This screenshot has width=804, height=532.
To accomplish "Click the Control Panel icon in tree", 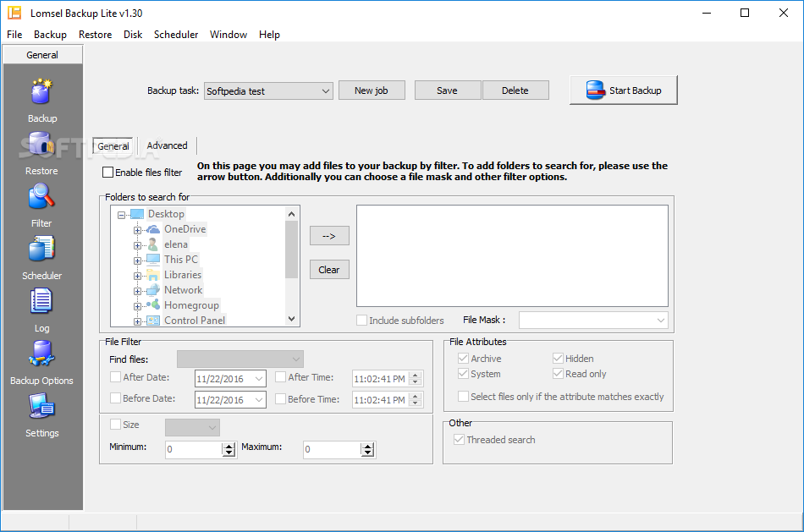I will [153, 321].
